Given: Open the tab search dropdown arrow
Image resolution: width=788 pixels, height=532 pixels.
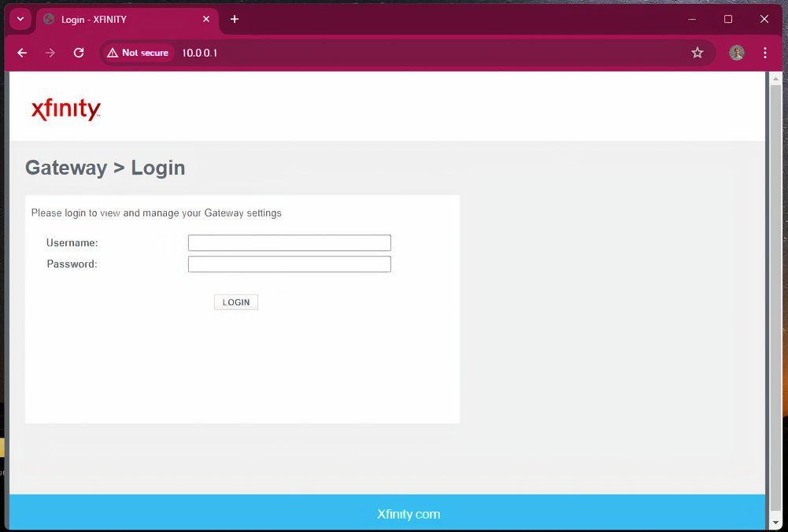Looking at the screenshot, I should [20, 19].
